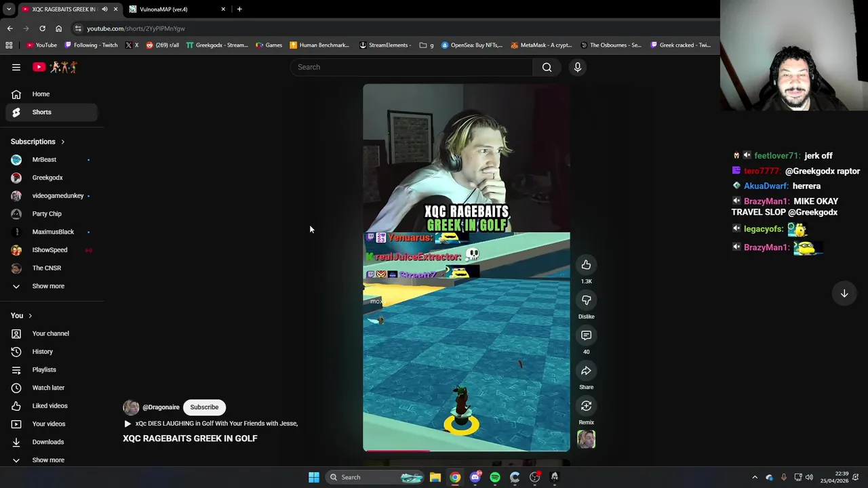Go to YouTube home via logo
Image resolution: width=868 pixels, height=488 pixels.
pos(55,67)
